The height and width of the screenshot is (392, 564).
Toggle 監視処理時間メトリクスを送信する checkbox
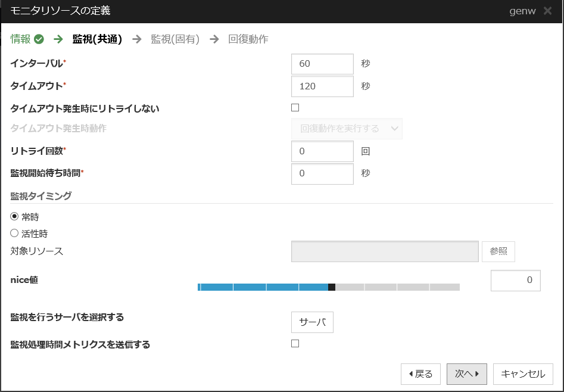295,343
